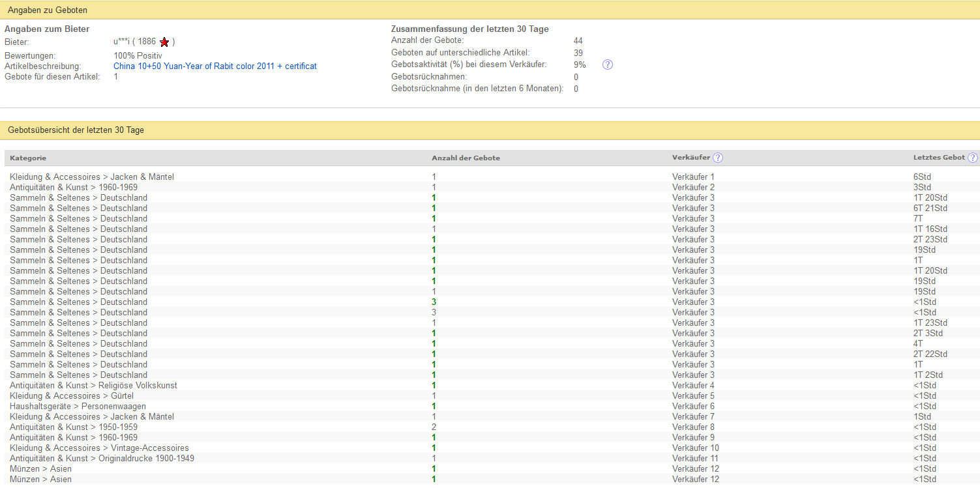The width and height of the screenshot is (980, 488).
Task: Click the red feedback star beside bidder score
Action: point(164,42)
